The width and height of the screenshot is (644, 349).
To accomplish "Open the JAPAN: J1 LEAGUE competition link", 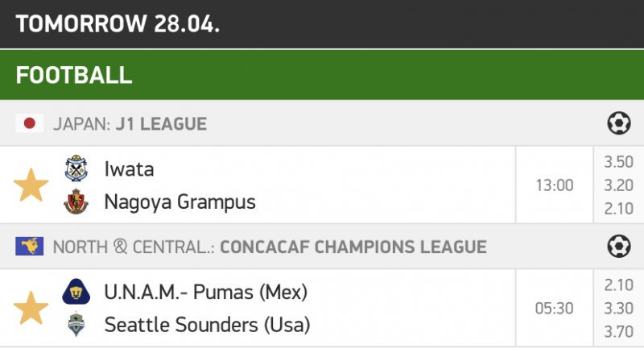I will [130, 124].
